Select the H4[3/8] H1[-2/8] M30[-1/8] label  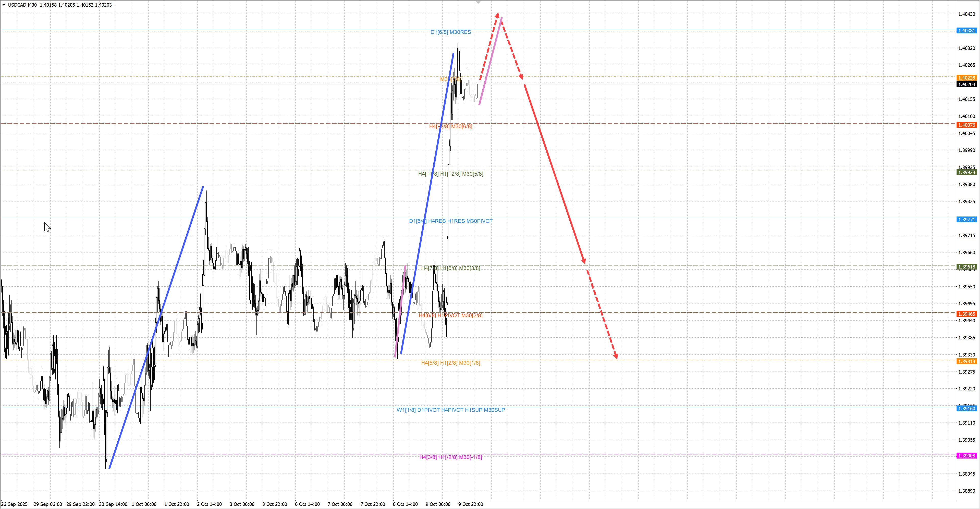pos(450,457)
